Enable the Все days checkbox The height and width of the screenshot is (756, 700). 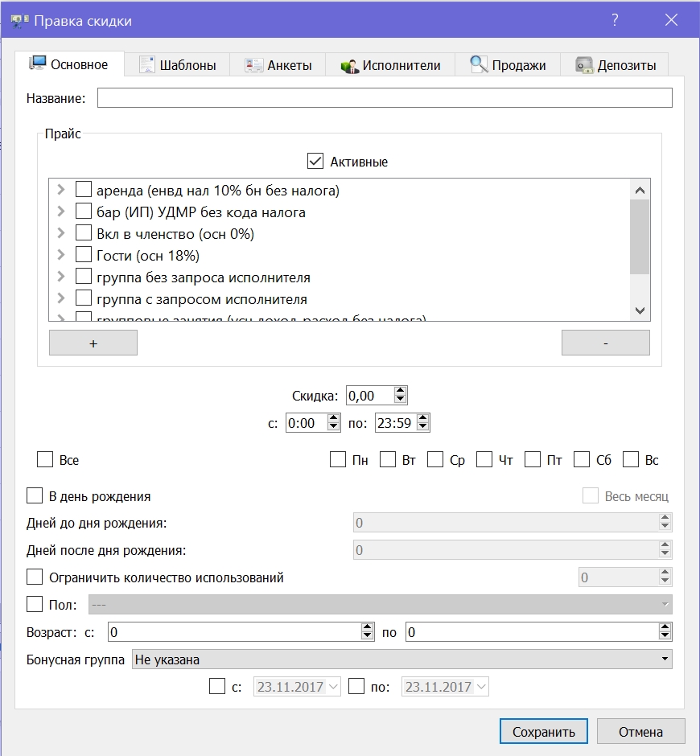coord(45,459)
